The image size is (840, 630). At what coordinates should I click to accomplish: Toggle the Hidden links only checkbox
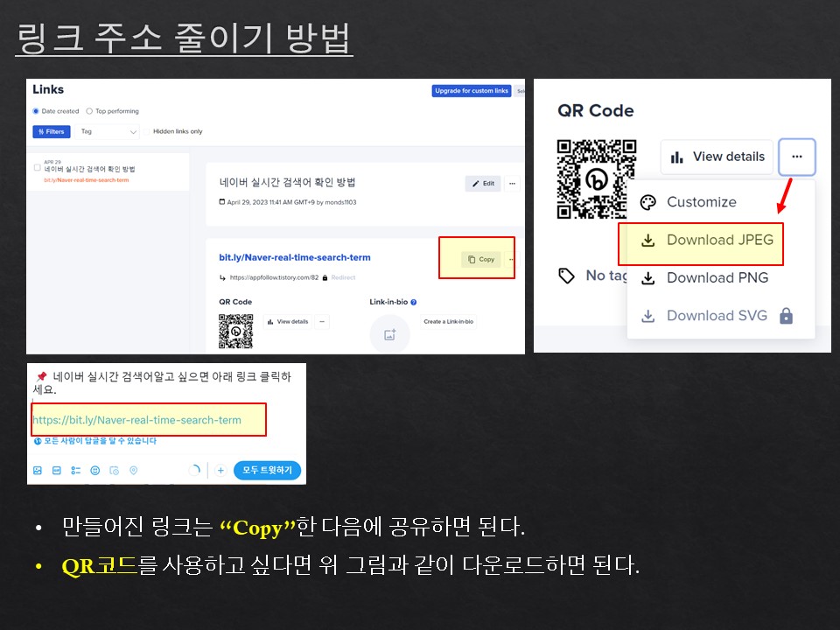point(146,131)
